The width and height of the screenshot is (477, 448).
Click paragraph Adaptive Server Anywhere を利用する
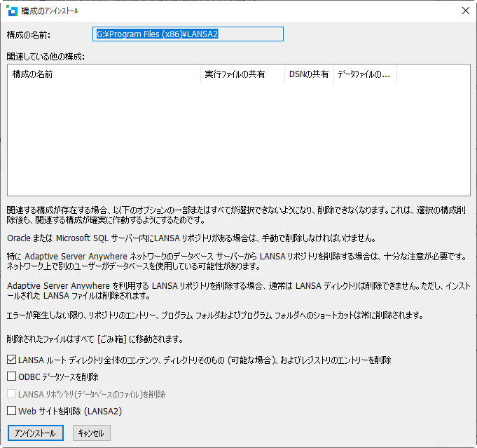tap(238, 290)
